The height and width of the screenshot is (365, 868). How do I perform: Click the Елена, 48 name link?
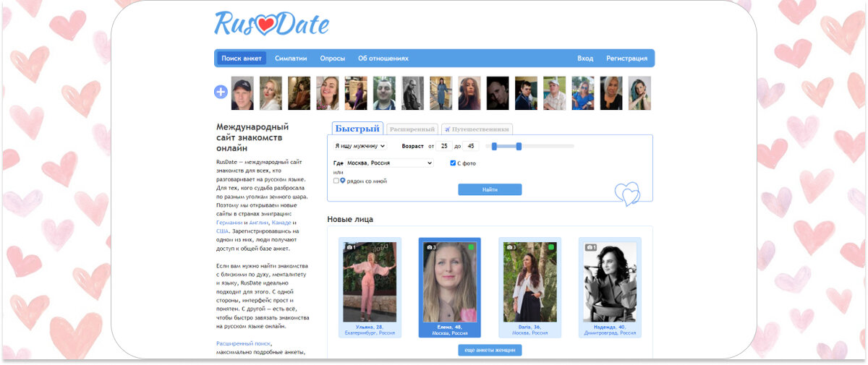[x=449, y=327]
